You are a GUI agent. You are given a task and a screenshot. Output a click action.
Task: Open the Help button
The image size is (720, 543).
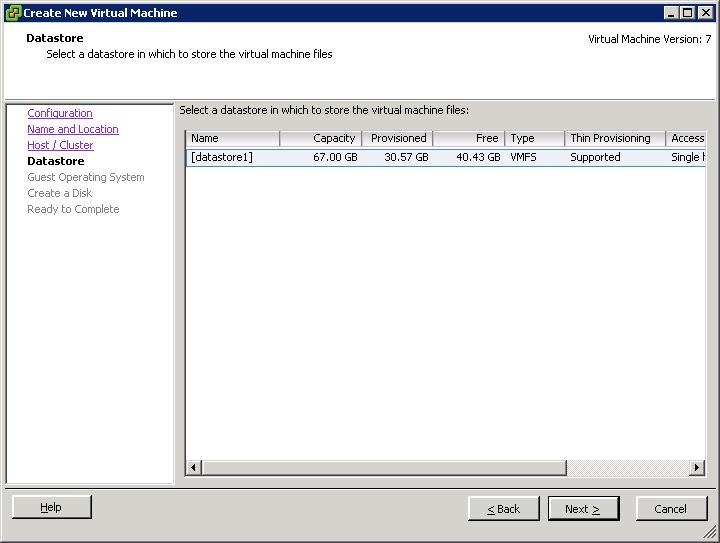(x=52, y=507)
